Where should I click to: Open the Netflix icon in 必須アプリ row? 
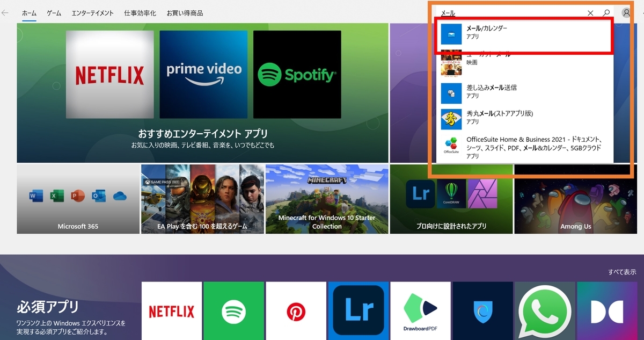pos(172,311)
